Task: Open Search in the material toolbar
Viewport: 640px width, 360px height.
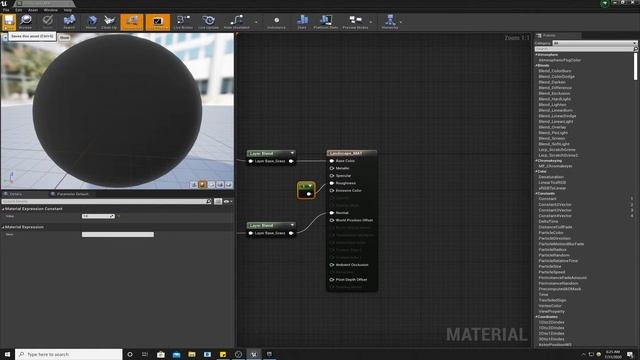Action: point(69,22)
